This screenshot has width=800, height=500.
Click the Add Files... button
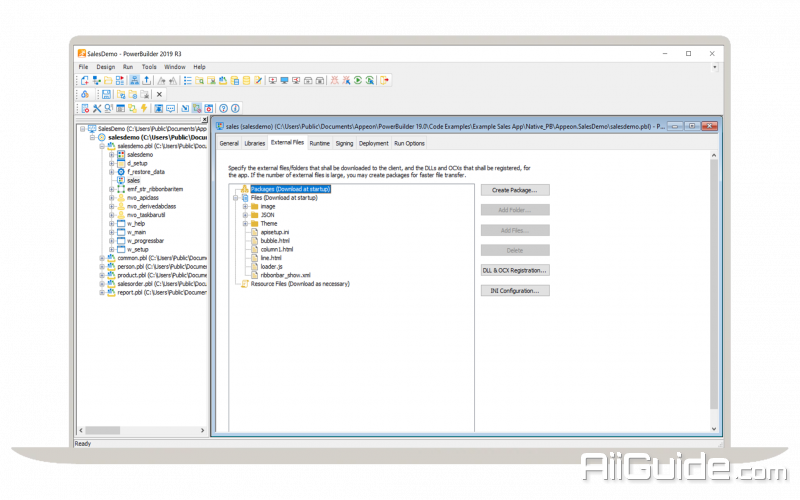[x=515, y=231]
